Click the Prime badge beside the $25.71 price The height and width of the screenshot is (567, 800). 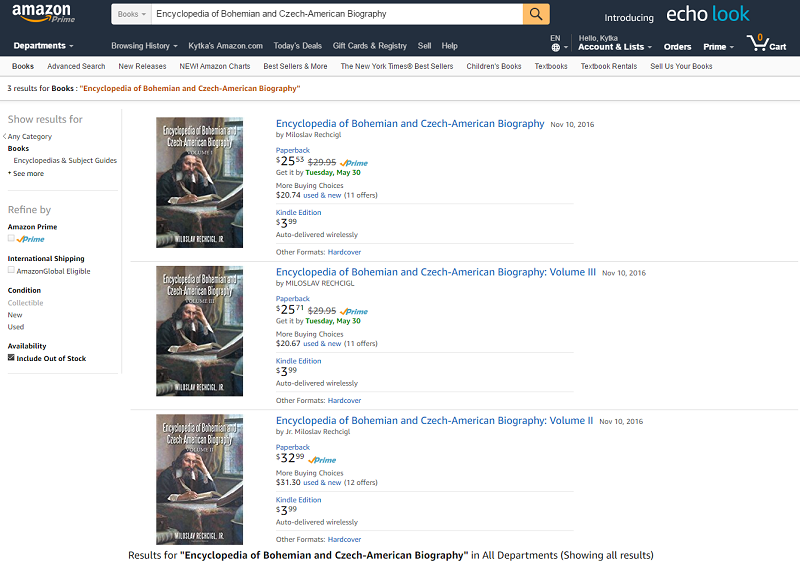(x=354, y=311)
